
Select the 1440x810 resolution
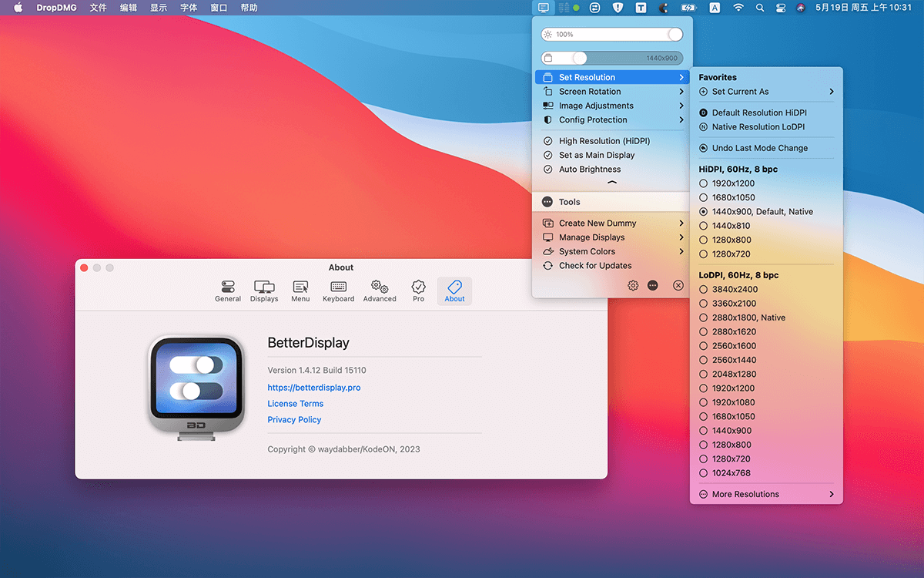point(724,226)
